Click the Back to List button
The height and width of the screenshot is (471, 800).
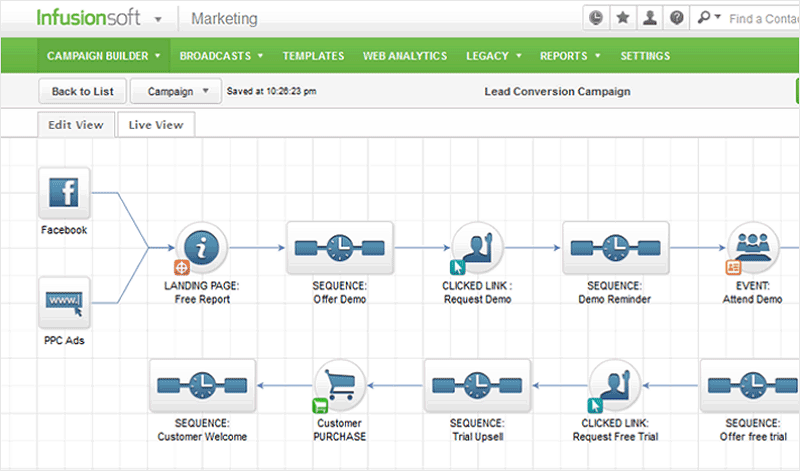83,91
